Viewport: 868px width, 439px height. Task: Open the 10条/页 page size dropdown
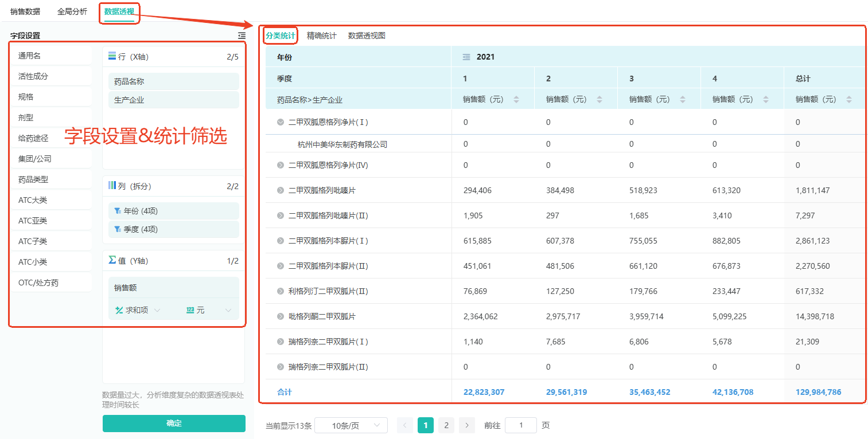(351, 425)
